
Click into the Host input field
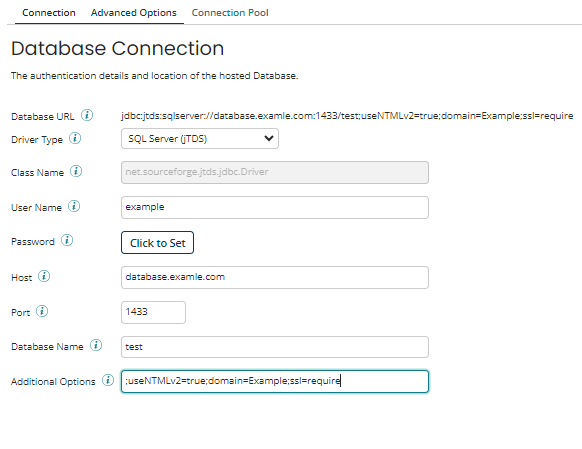(275, 278)
